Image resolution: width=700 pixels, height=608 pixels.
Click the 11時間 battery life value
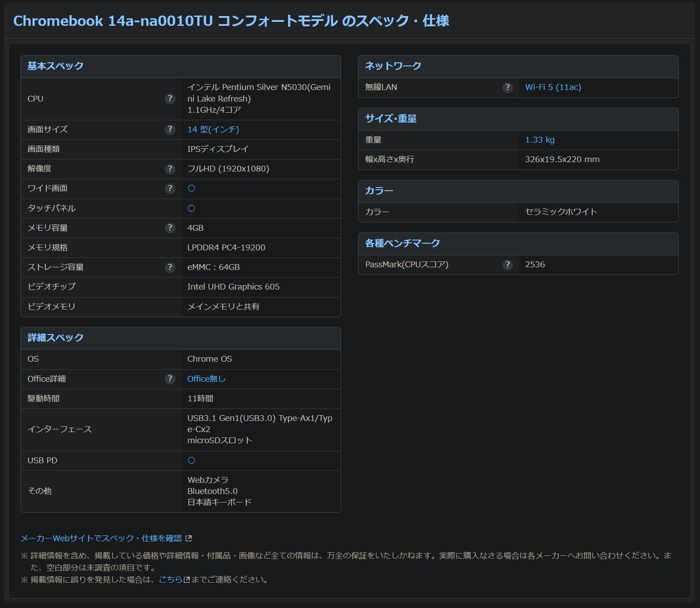point(200,399)
